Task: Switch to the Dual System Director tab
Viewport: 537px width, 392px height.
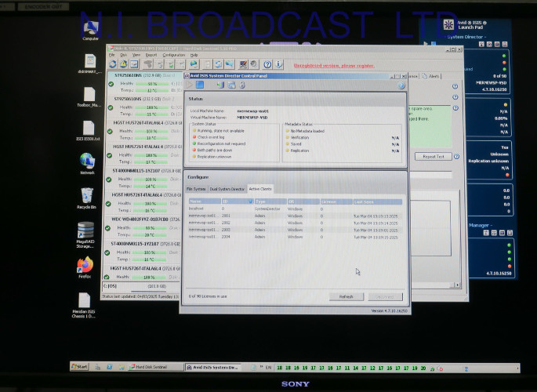Action: pos(227,189)
